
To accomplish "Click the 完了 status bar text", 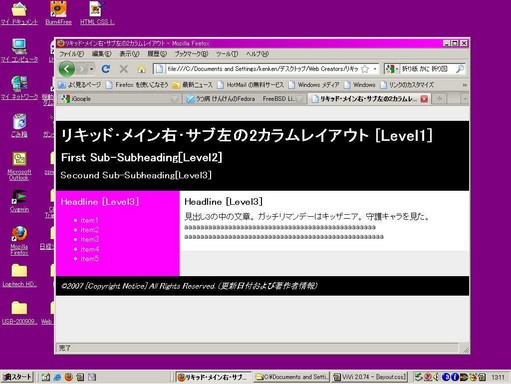I will pyautogui.click(x=64, y=348).
